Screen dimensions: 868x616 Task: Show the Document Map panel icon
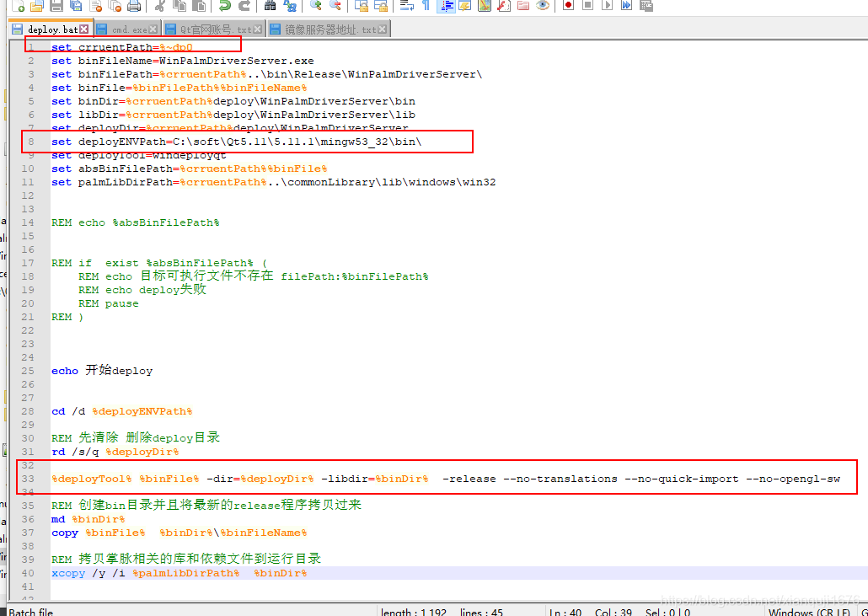click(485, 6)
